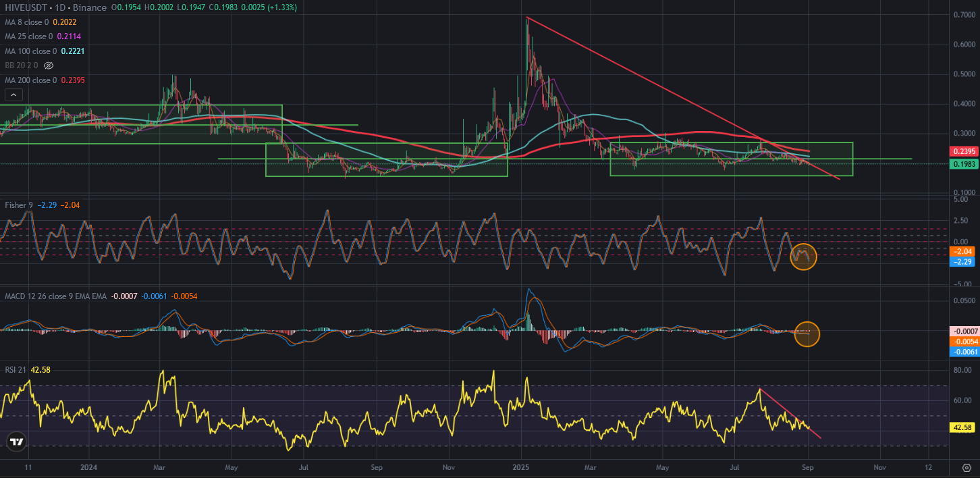
Task: Select the RSI 21 indicator legend
Action: click(x=16, y=371)
